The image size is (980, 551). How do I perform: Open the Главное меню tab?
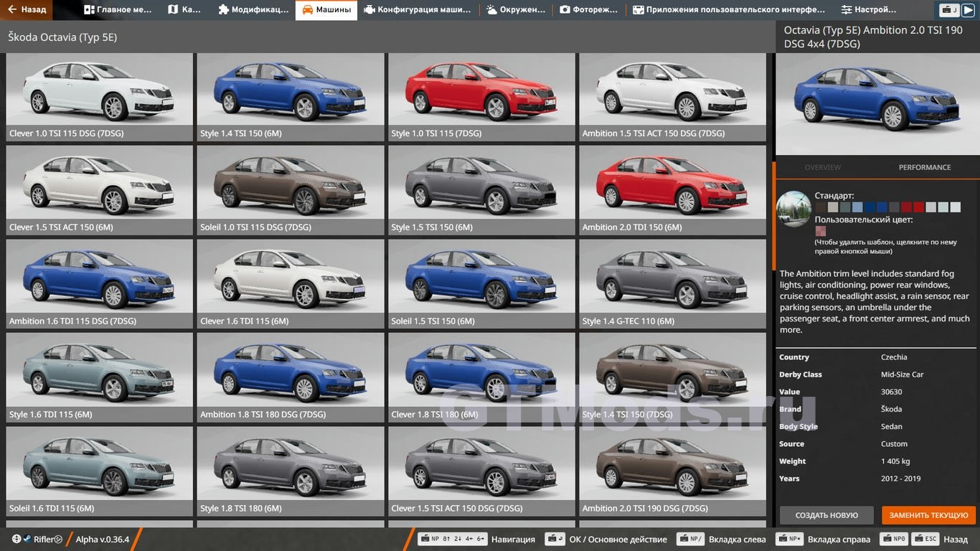[118, 10]
